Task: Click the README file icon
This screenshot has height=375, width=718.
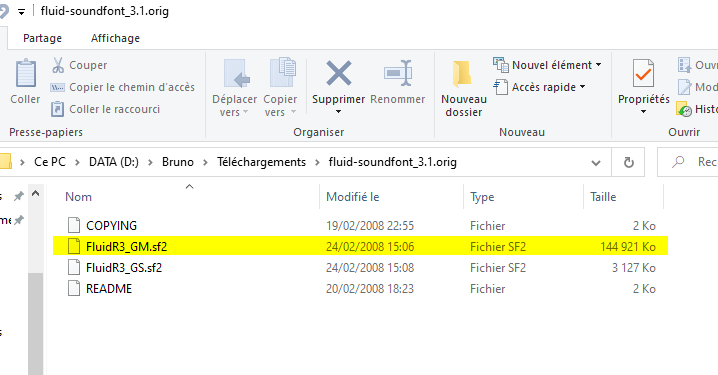Action: pos(74,288)
